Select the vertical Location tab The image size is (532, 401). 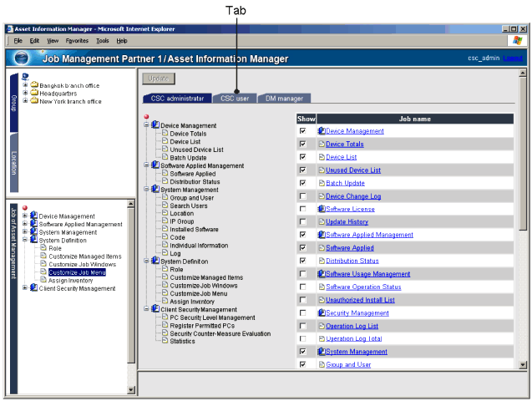(14, 171)
